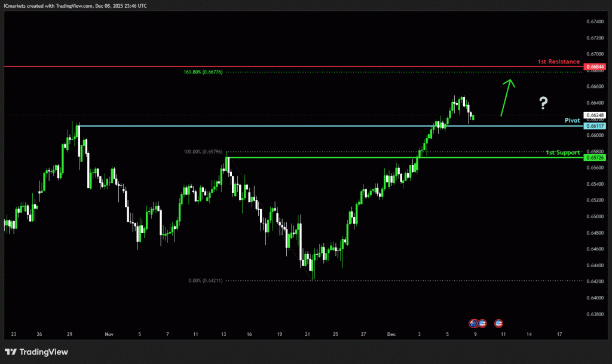Click the Australian flag economic event icon

coord(473,323)
